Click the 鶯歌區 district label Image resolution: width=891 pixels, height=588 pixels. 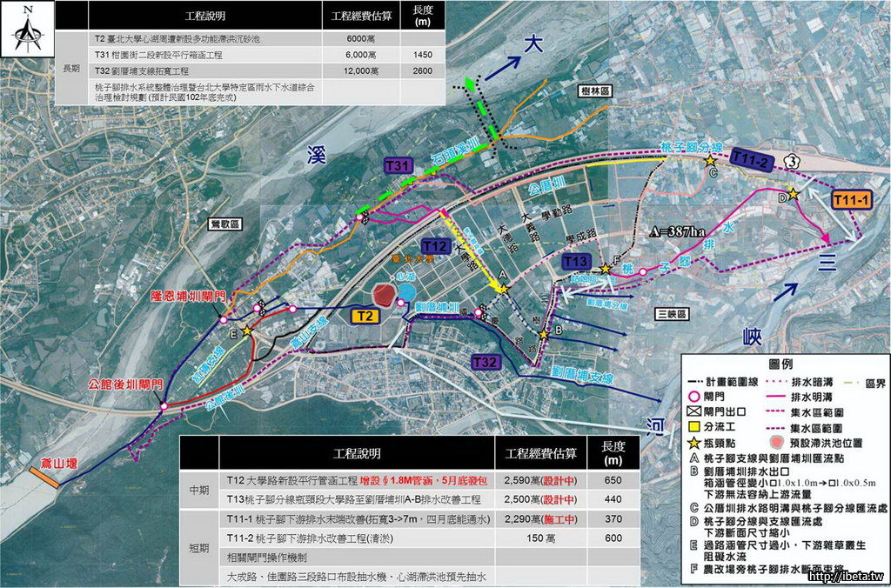click(226, 223)
